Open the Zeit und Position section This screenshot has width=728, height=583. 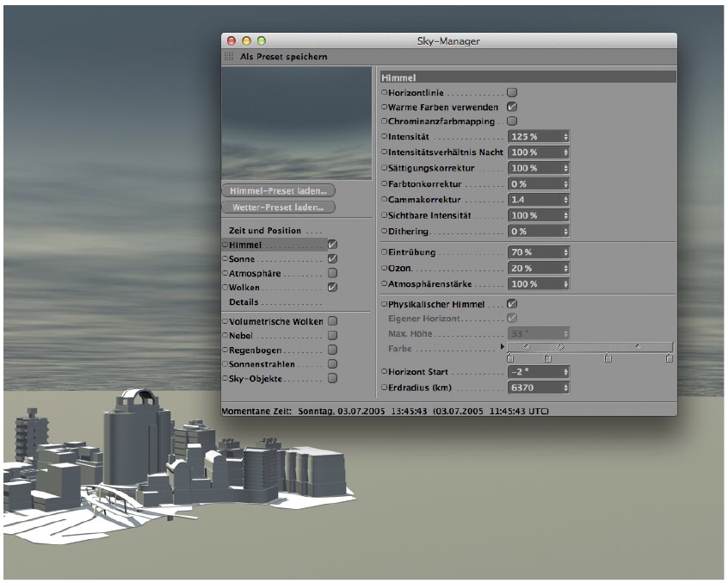click(265, 231)
